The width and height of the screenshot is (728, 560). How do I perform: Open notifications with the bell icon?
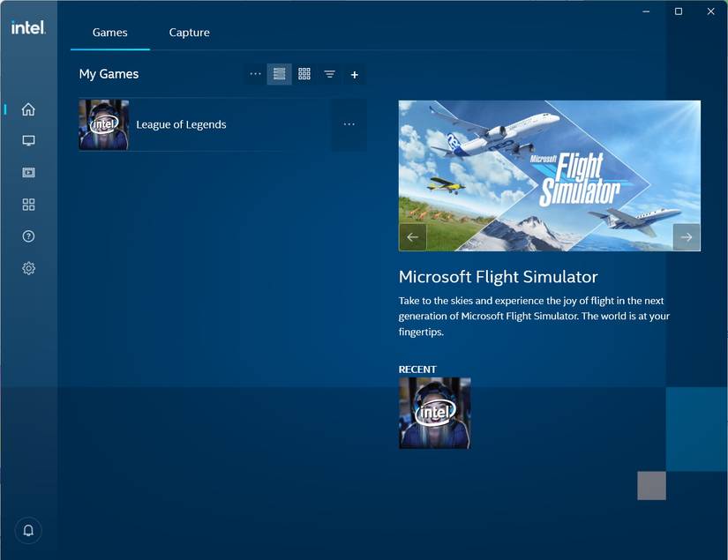[27, 530]
